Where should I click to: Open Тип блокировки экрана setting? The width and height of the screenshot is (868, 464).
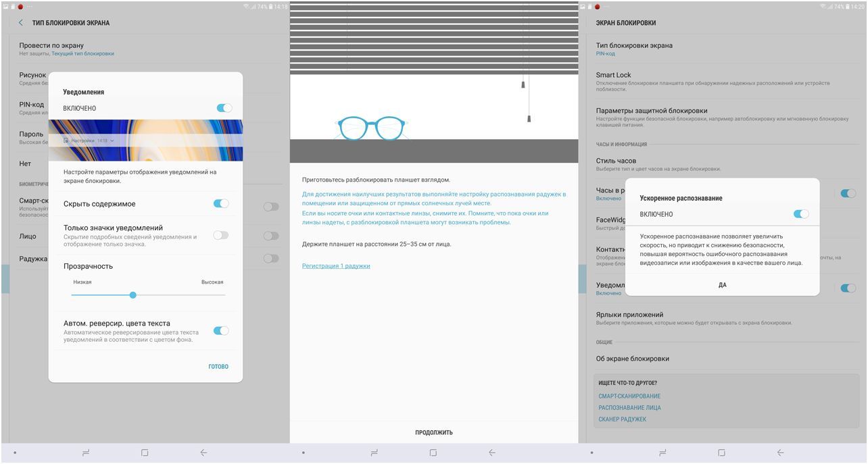click(x=633, y=49)
